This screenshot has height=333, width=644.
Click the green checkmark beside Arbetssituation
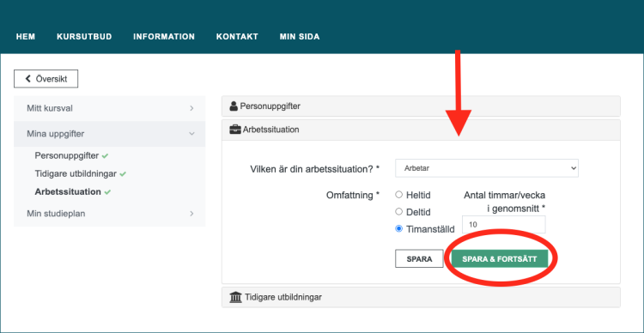(107, 192)
